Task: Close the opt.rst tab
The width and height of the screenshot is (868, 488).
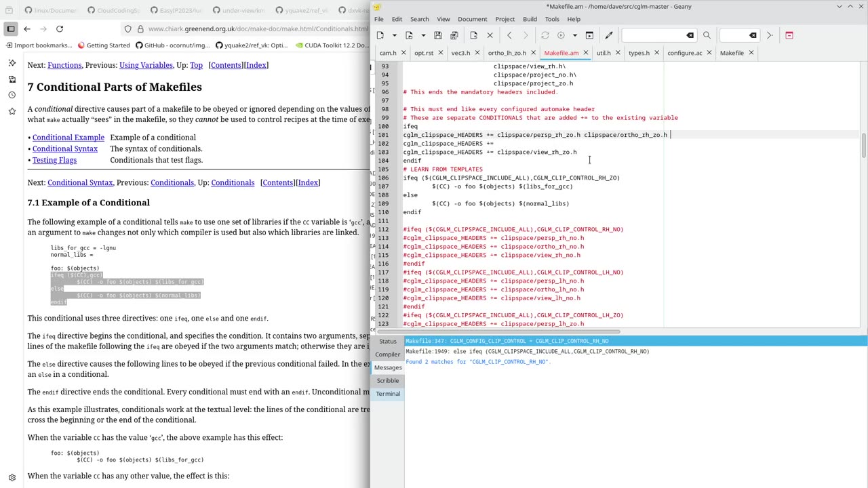Action: (x=440, y=53)
